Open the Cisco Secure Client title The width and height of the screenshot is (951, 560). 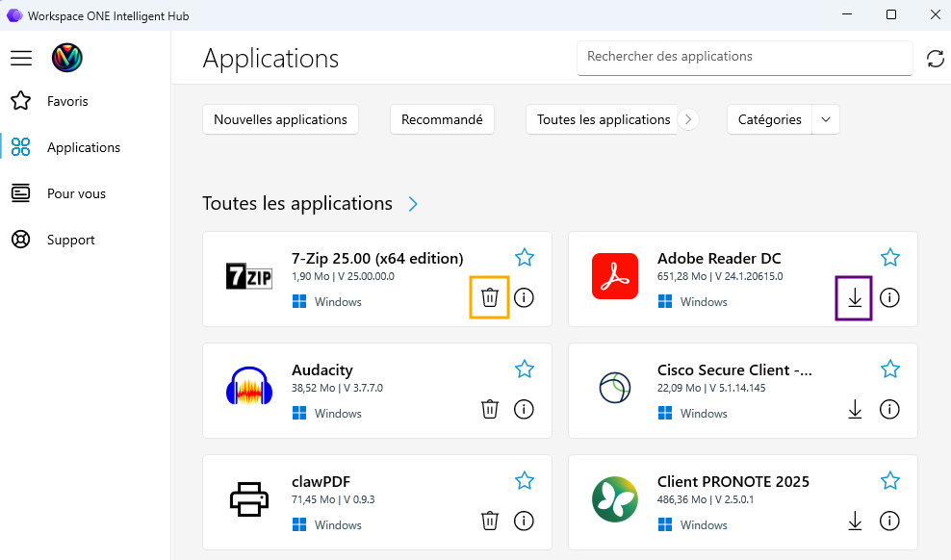point(734,369)
